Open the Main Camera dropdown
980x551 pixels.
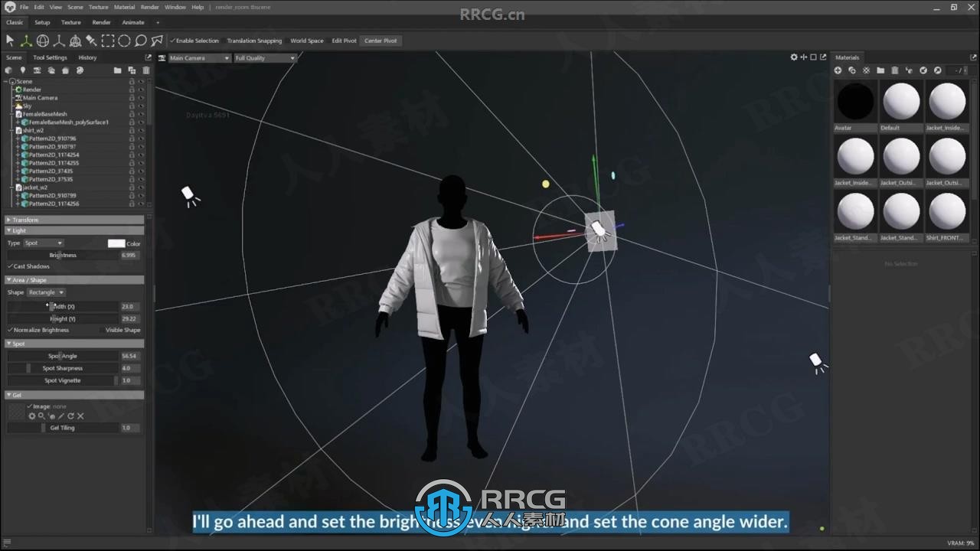click(x=199, y=58)
